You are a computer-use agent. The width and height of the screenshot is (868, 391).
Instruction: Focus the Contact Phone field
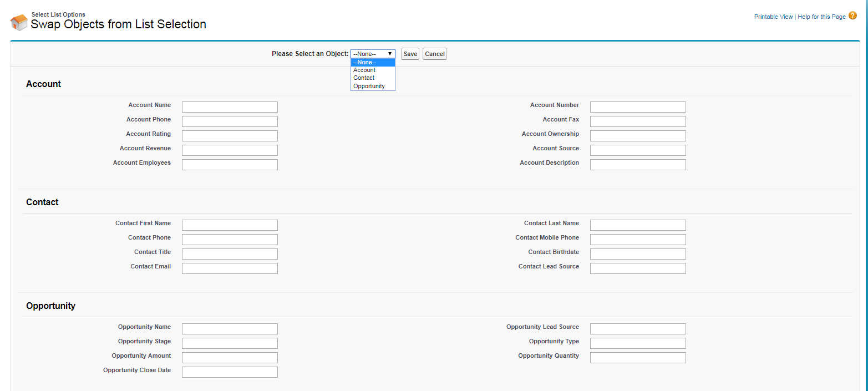[230, 240]
